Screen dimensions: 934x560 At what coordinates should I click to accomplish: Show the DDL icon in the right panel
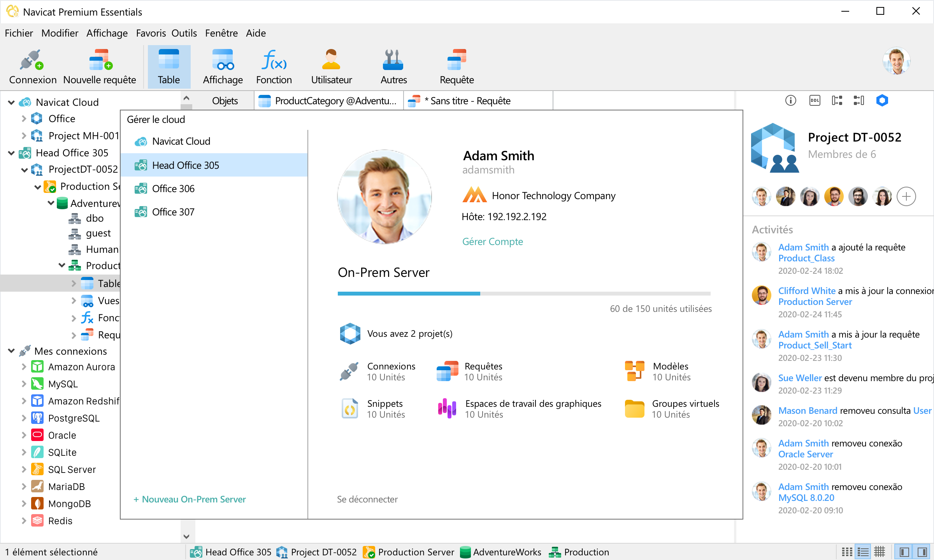click(x=815, y=101)
